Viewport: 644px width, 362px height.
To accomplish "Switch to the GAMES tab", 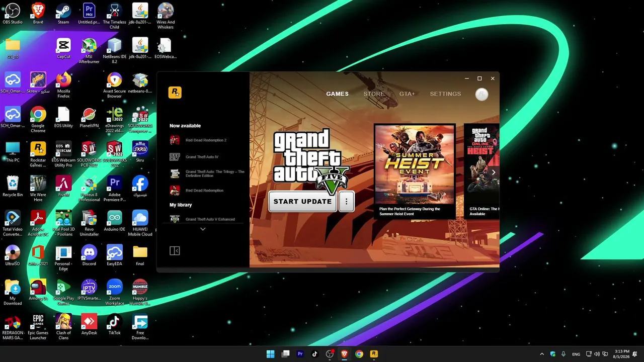I will coord(337,94).
